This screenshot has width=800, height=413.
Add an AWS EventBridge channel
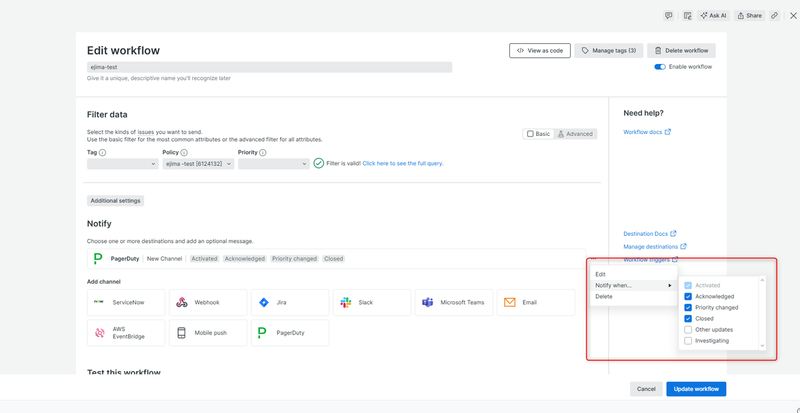126,333
